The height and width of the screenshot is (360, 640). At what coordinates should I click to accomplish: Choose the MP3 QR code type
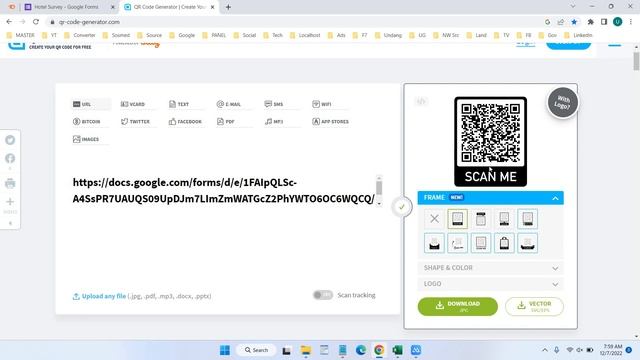click(274, 122)
